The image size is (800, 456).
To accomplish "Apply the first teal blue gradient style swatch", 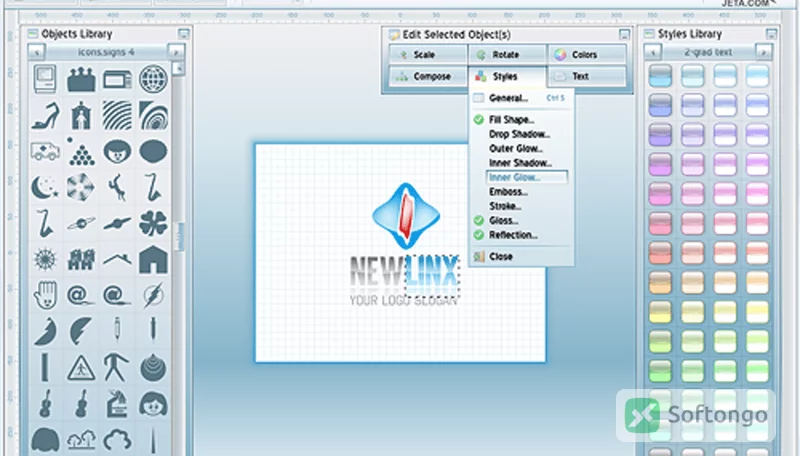I will (660, 75).
